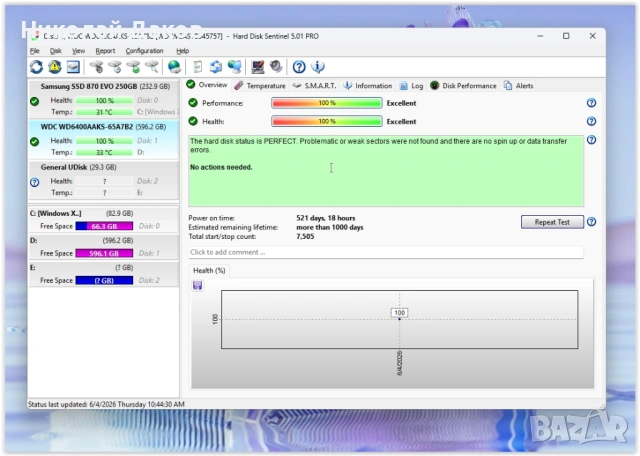This screenshot has height=456, width=640.
Task: Click the '7,505' start/stop count value
Action: (x=305, y=236)
